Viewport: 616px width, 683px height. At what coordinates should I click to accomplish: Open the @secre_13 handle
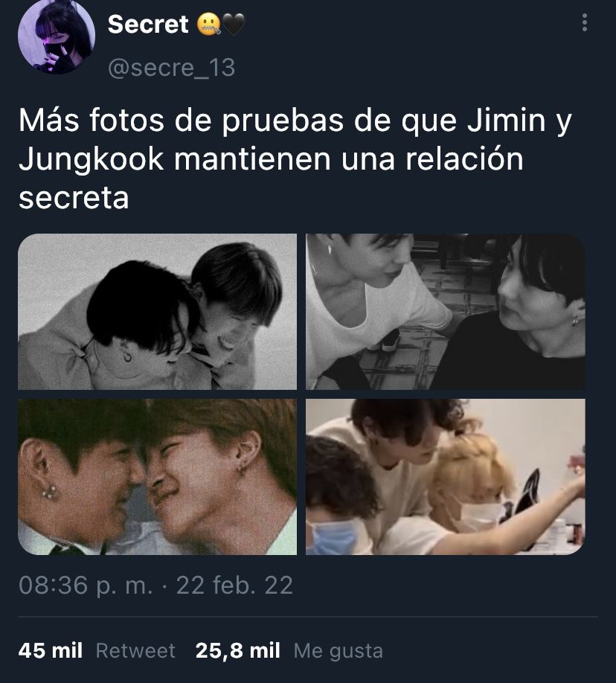pyautogui.click(x=172, y=68)
